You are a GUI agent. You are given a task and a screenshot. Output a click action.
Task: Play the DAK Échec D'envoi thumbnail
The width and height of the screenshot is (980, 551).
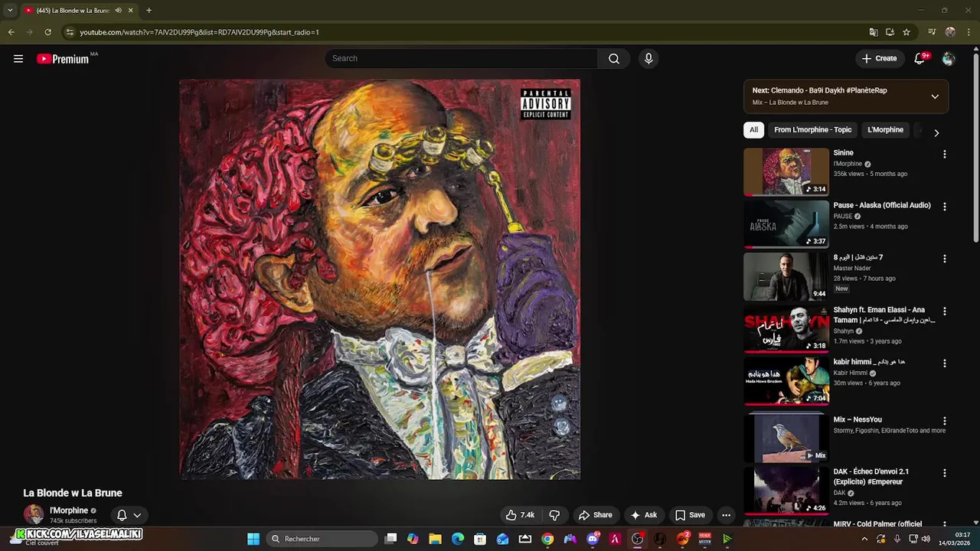point(786,491)
